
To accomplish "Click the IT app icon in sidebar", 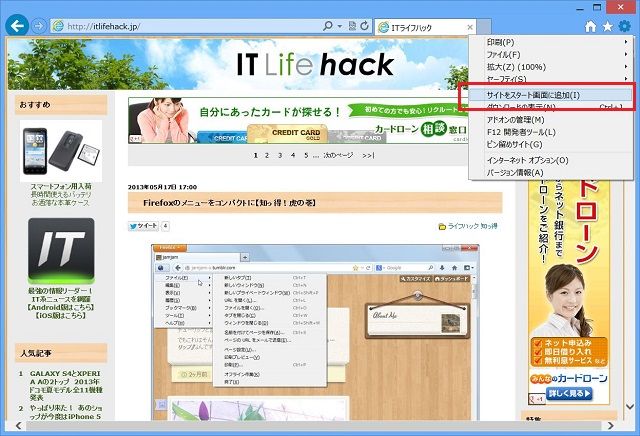I will coord(61,251).
